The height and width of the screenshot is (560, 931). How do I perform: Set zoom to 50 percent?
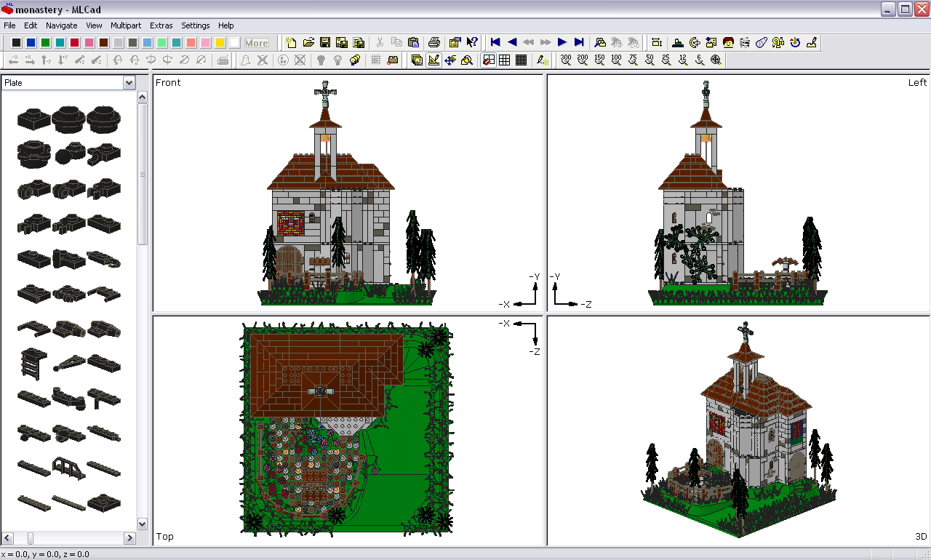[650, 60]
